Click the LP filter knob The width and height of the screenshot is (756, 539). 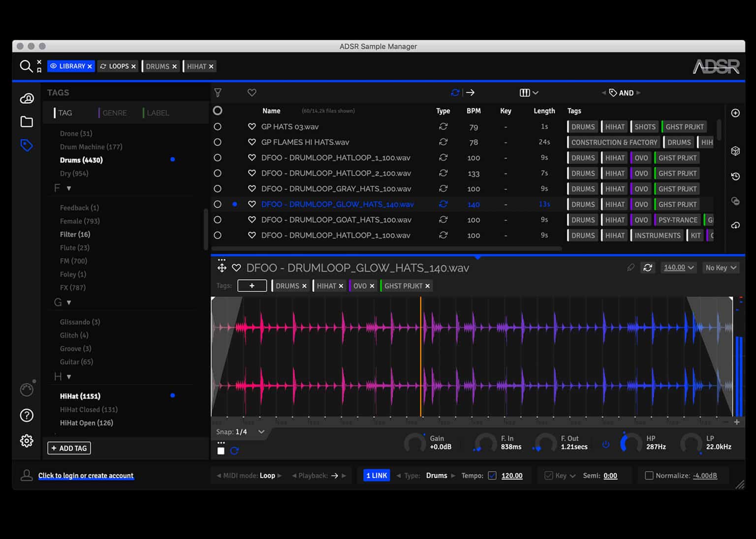tap(691, 443)
